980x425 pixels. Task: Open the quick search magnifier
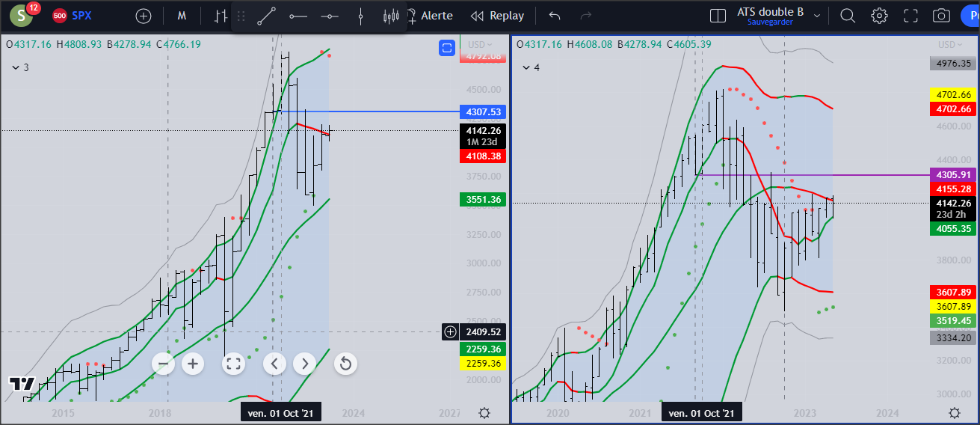tap(848, 16)
